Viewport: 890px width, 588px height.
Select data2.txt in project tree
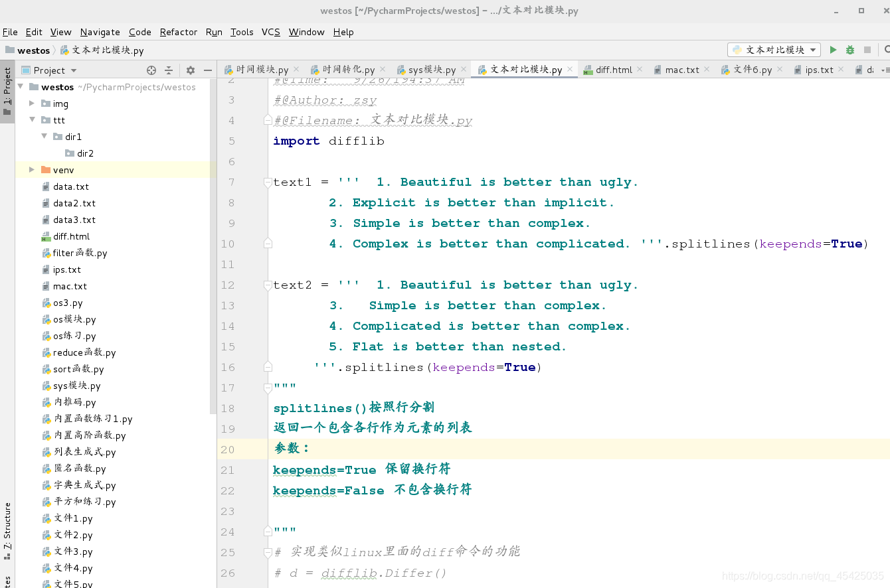tap(74, 203)
